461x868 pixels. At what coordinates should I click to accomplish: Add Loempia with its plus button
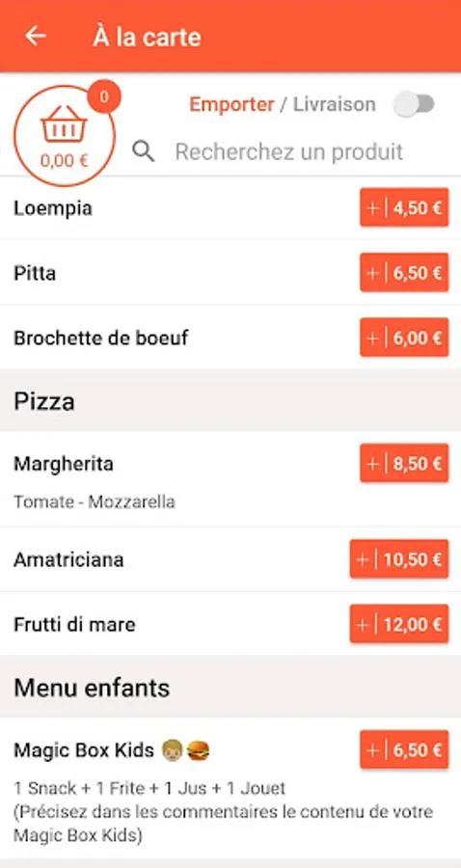pos(404,207)
